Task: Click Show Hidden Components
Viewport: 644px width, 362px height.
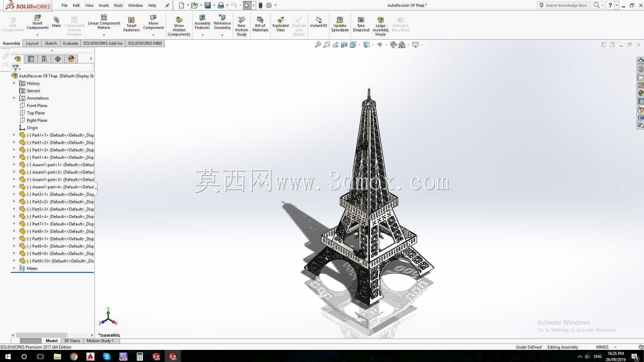Action: click(179, 26)
